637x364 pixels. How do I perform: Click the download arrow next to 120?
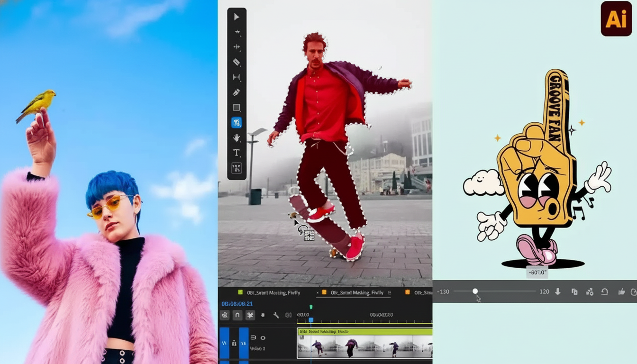[558, 291]
